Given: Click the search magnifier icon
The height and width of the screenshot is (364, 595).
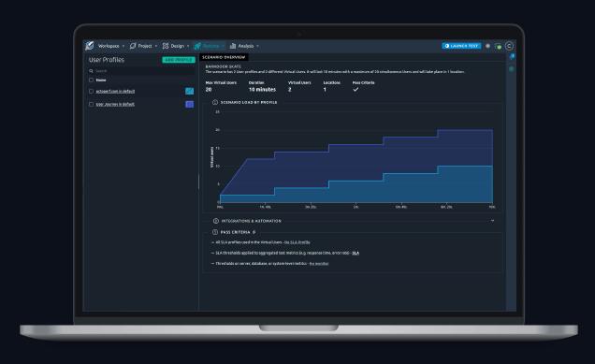Looking at the screenshot, I should [x=91, y=71].
